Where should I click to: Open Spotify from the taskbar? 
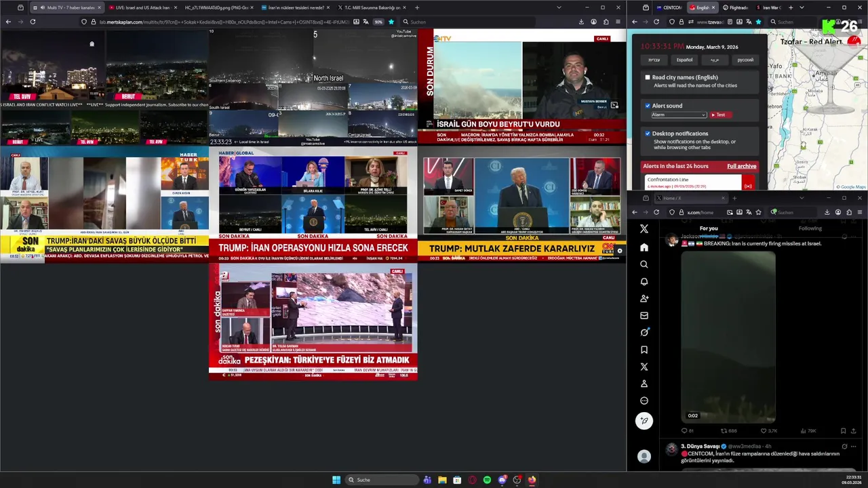(x=487, y=480)
